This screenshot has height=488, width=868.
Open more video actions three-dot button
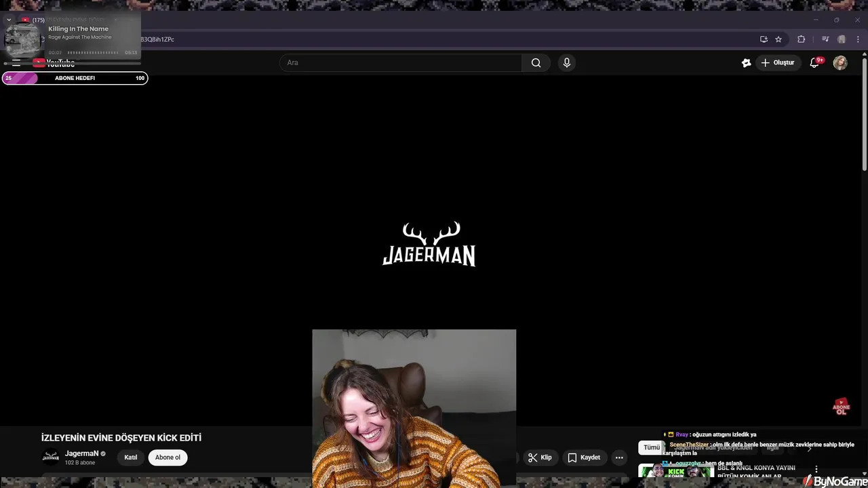click(x=619, y=457)
